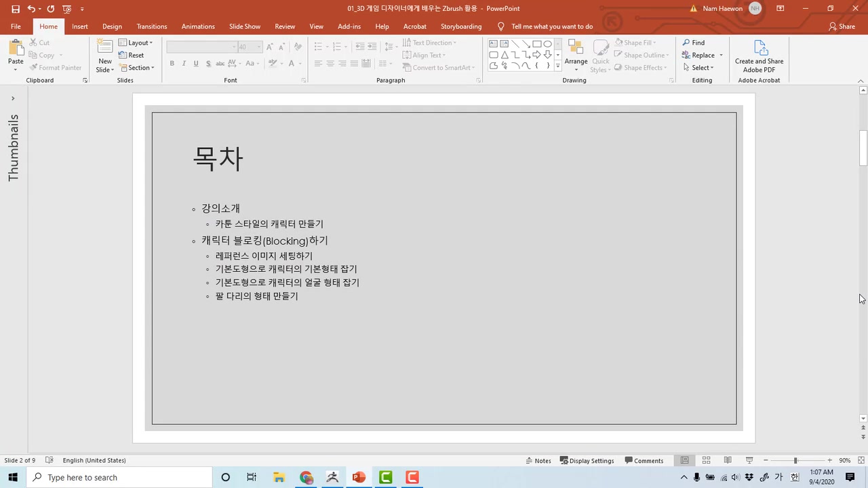
Task: Apply italic formatting to text
Action: (184, 63)
